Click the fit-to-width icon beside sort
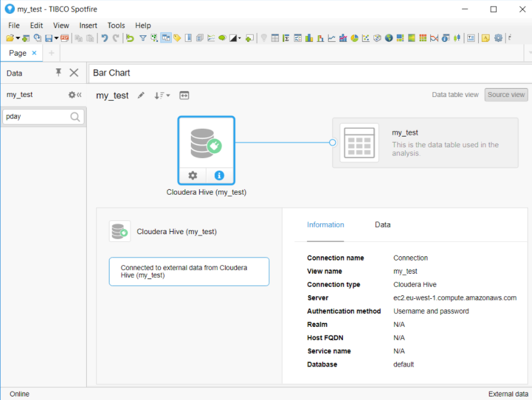 [x=184, y=95]
